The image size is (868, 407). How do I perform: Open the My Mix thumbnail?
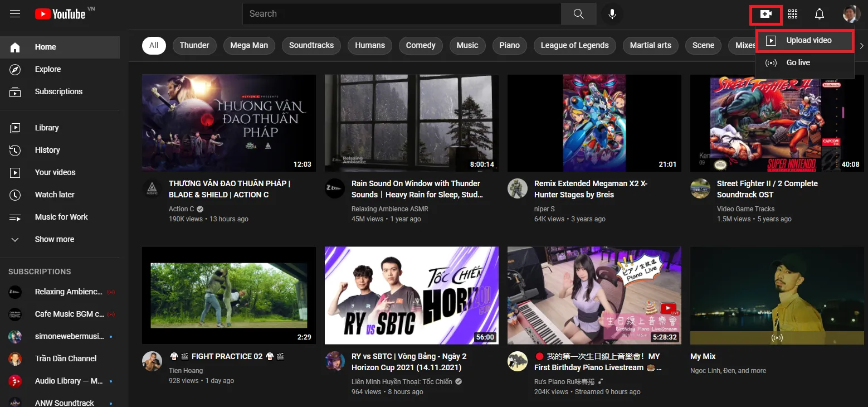coord(777,295)
